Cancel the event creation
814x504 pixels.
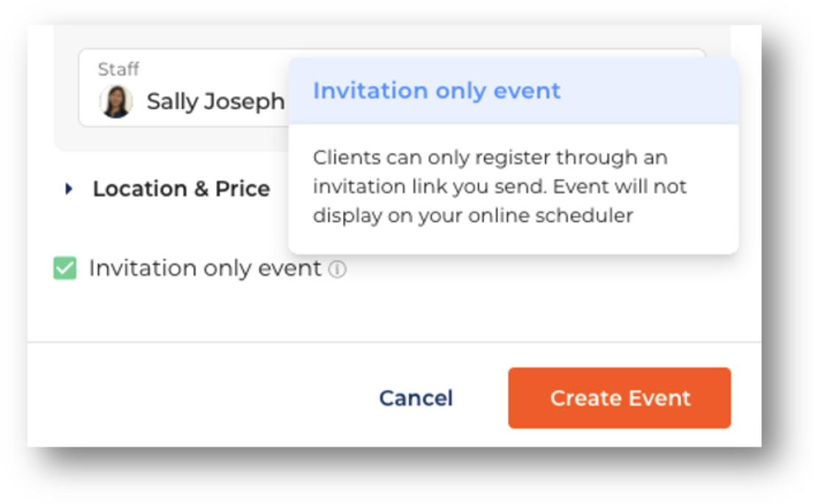(416, 398)
